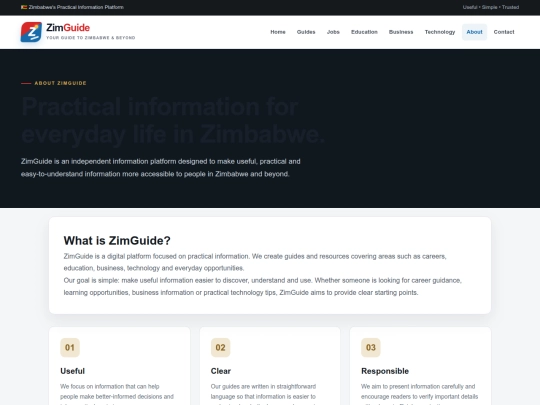The image size is (540, 405).
Task: Click the "What is ZimGuide?" heading
Action: pos(117,240)
